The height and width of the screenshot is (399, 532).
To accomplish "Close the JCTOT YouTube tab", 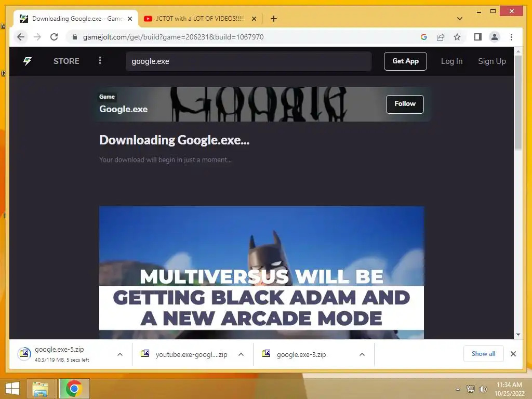I will point(254,19).
